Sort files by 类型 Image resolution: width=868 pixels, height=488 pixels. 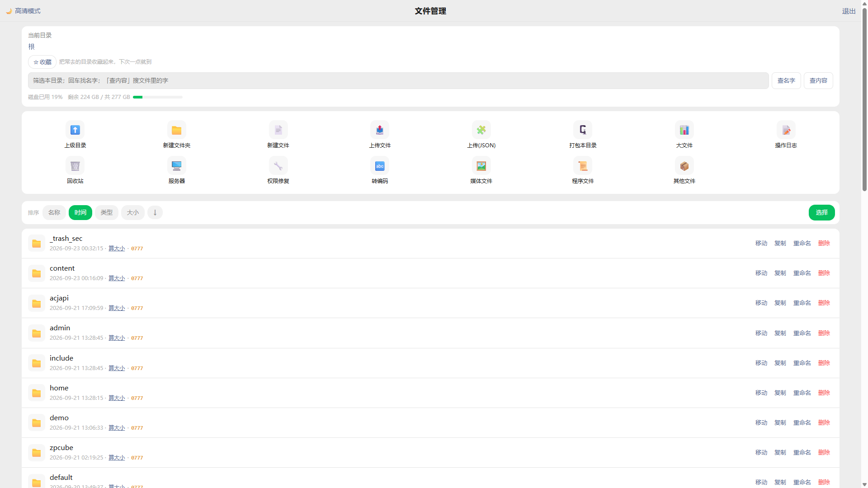[x=107, y=212]
